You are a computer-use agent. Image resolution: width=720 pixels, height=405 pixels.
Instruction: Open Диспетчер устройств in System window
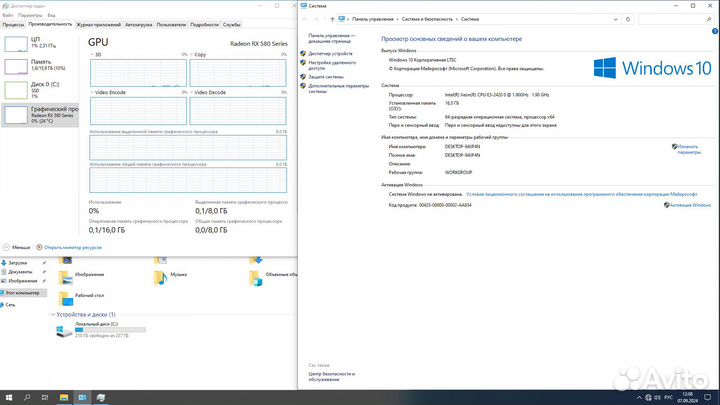click(331, 54)
